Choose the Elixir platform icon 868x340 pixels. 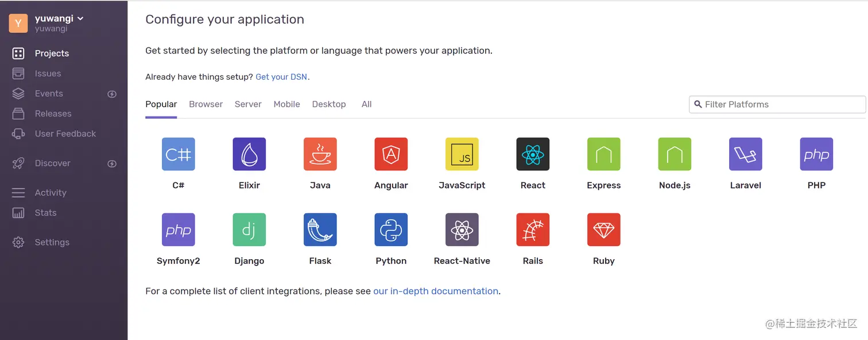click(249, 154)
